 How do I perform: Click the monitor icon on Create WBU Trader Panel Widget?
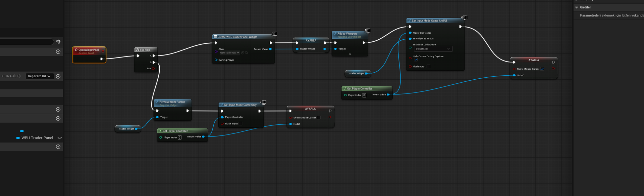pos(275,34)
